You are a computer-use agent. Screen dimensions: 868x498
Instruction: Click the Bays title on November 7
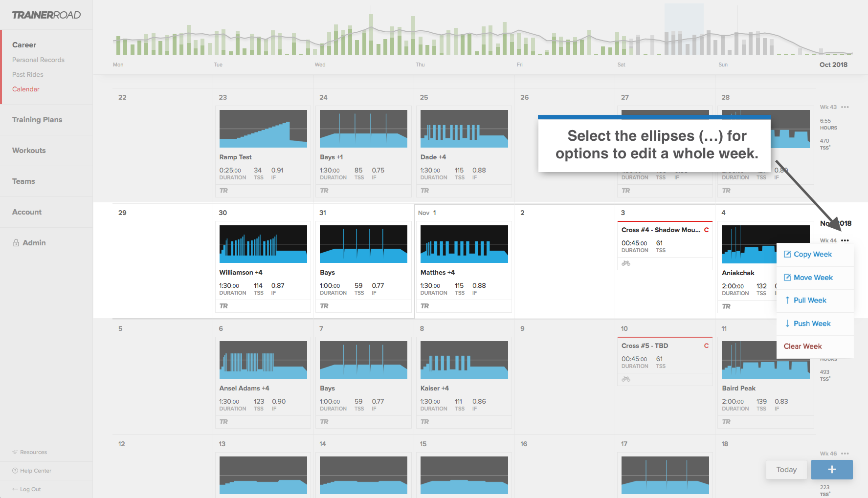327,388
